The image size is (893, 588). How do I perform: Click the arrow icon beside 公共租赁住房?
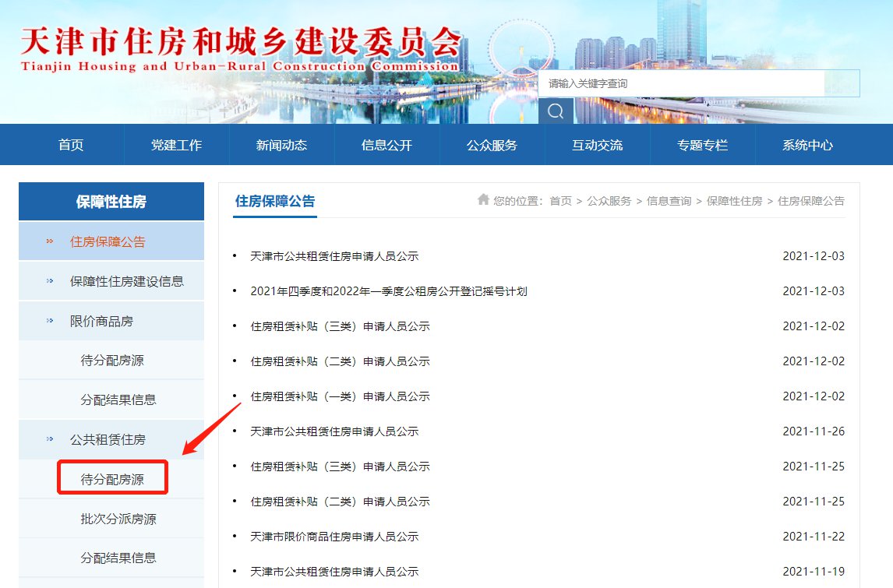pyautogui.click(x=51, y=440)
